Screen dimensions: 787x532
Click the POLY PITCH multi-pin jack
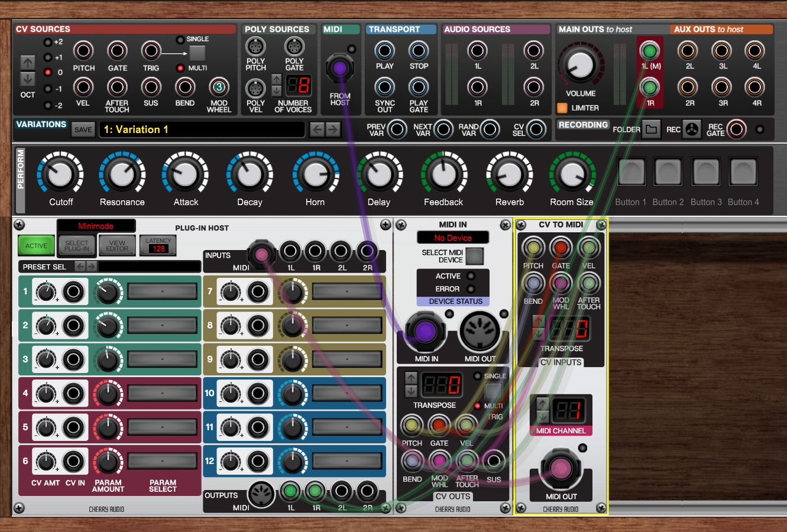coord(255,47)
